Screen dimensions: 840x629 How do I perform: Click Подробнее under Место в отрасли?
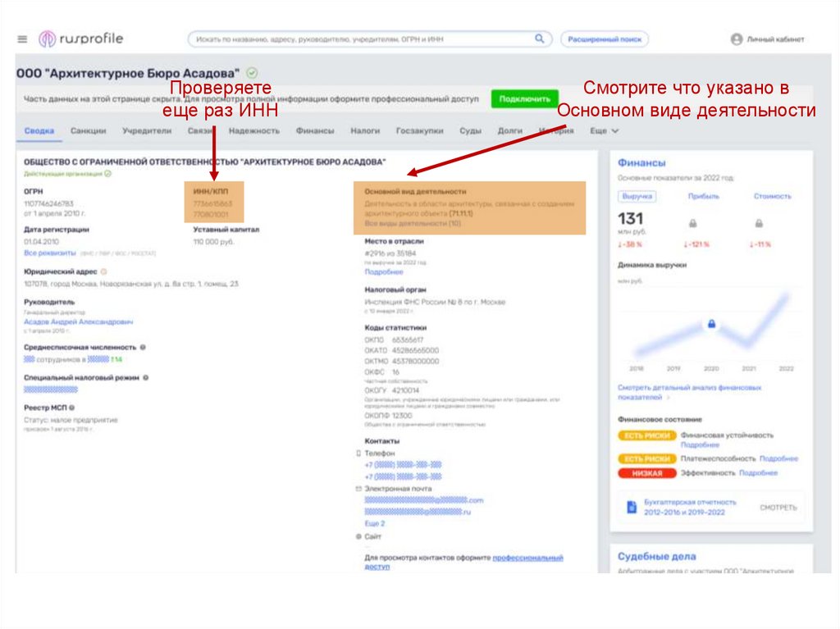click(x=384, y=271)
